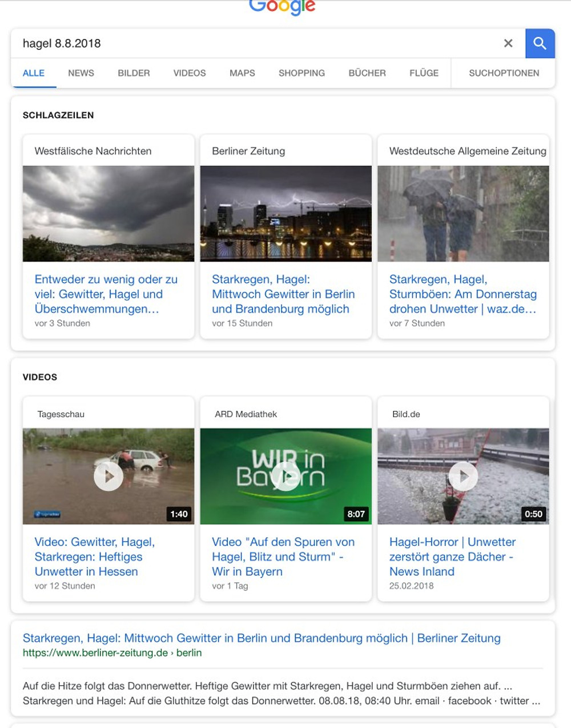571x728 pixels.
Task: Open headline 'Entweder zu wenig oder zu viel'
Action: coord(106,294)
